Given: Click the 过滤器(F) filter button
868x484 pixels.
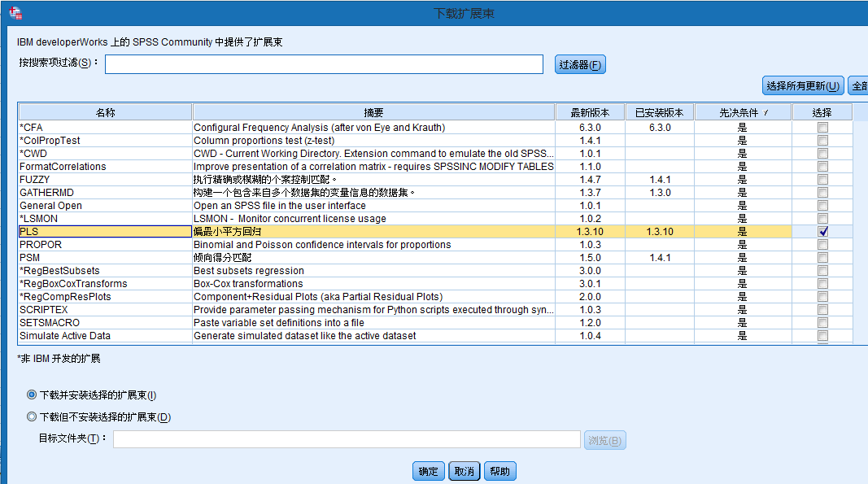Looking at the screenshot, I should [580, 65].
